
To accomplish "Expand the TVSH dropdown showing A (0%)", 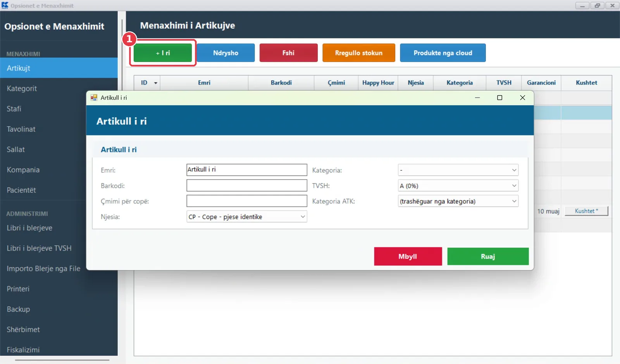I will (458, 185).
